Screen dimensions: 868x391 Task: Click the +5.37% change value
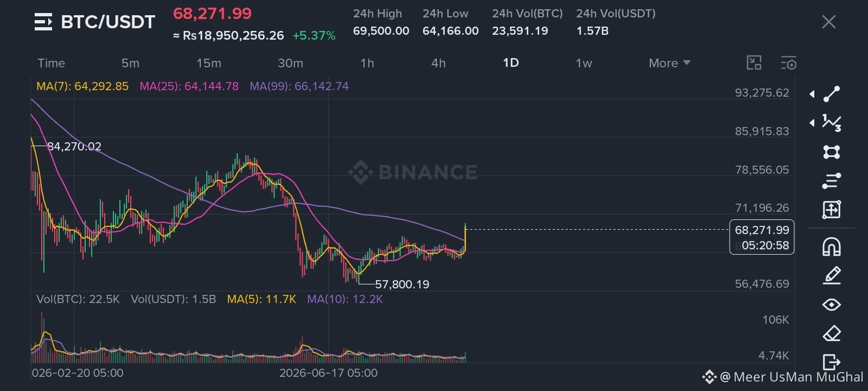click(x=314, y=36)
